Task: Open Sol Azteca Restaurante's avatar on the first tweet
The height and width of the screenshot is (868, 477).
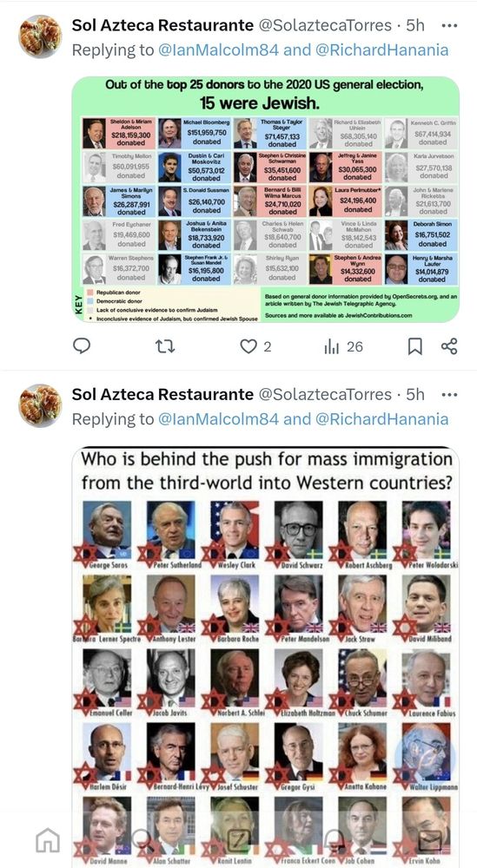Action: tap(40, 36)
